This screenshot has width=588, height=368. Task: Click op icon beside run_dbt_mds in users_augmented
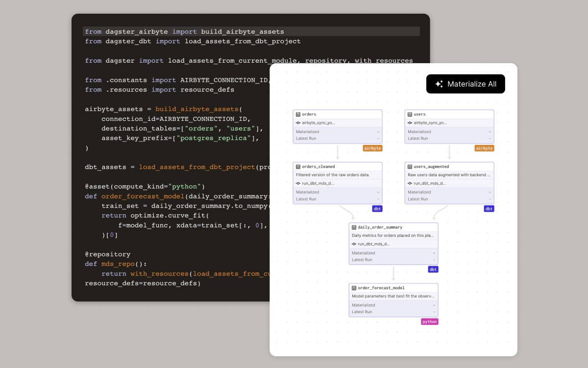coord(410,184)
